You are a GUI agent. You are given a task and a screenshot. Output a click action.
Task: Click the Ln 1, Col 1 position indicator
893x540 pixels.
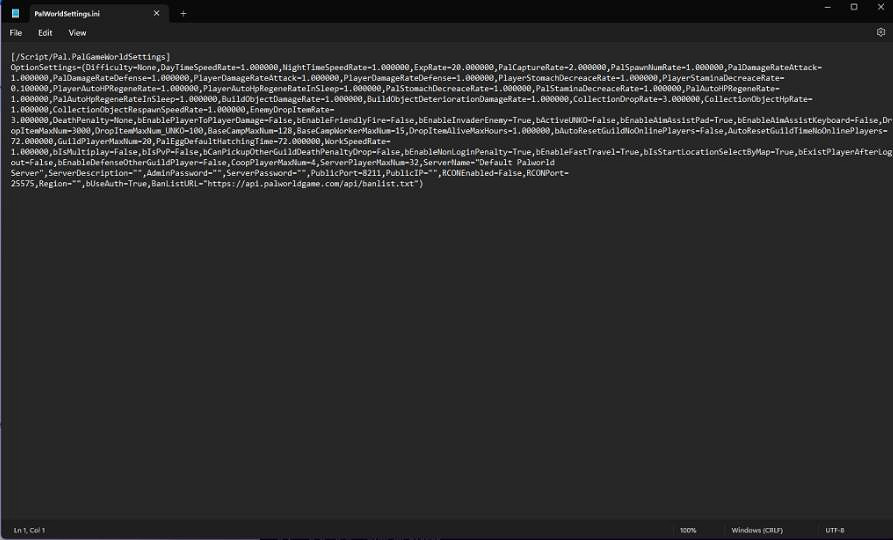[29, 529]
